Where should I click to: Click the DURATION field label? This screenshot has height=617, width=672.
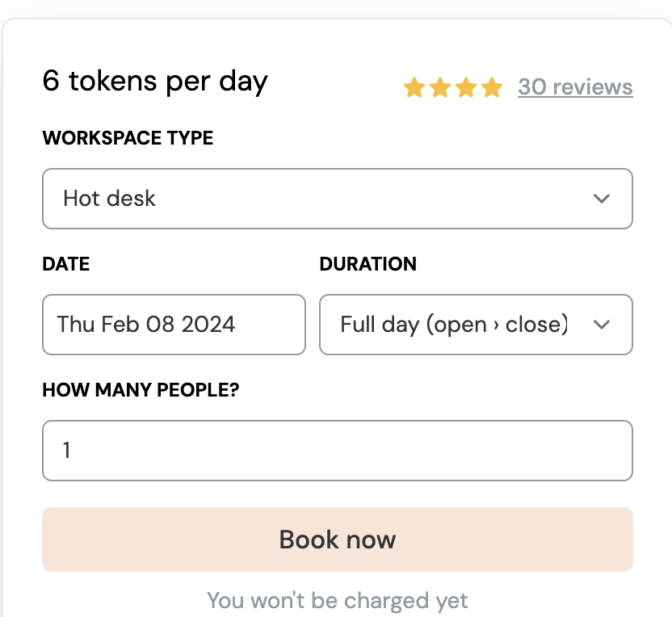click(x=368, y=264)
